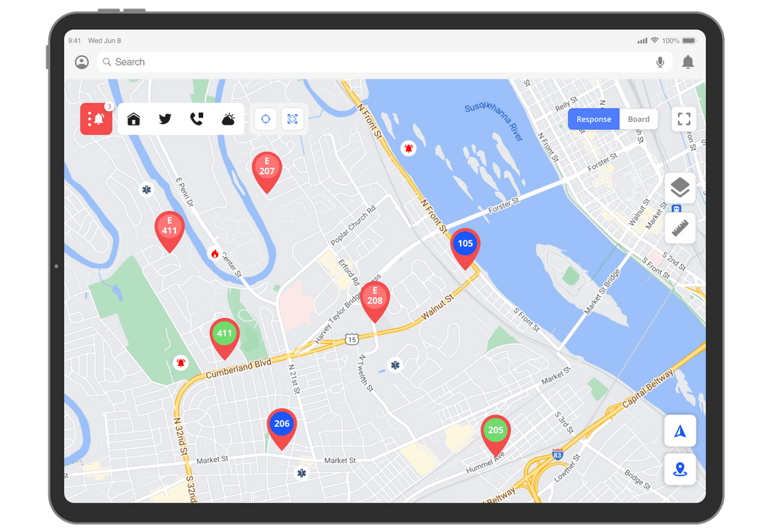770x532 pixels.
Task: Open the phone calls icon
Action: [196, 118]
